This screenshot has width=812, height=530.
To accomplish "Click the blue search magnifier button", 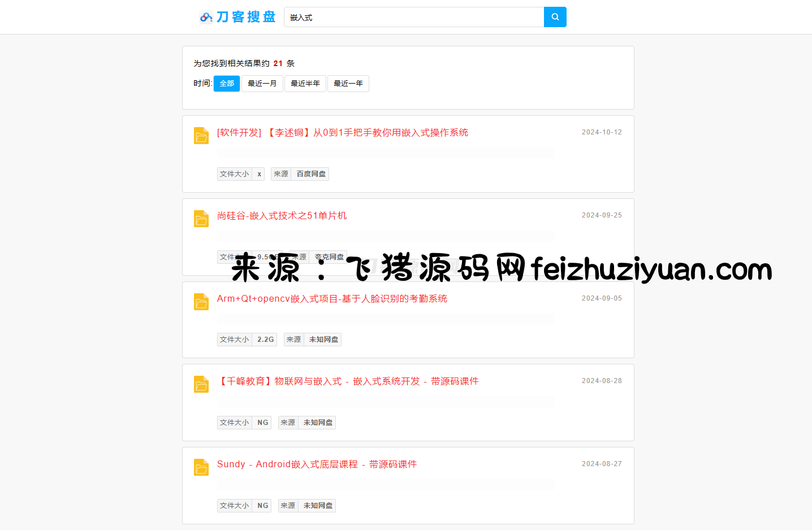I will (x=555, y=17).
